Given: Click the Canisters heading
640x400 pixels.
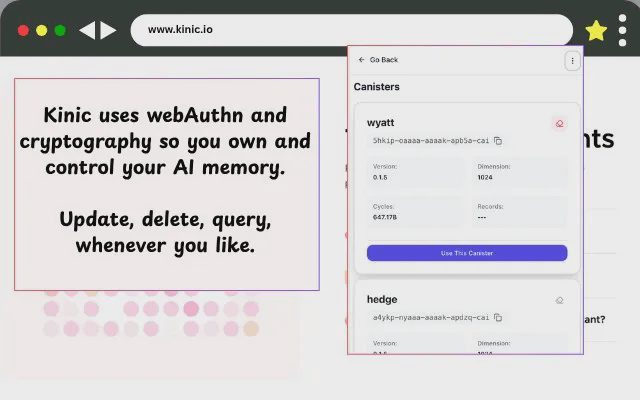Looking at the screenshot, I should 376,87.
